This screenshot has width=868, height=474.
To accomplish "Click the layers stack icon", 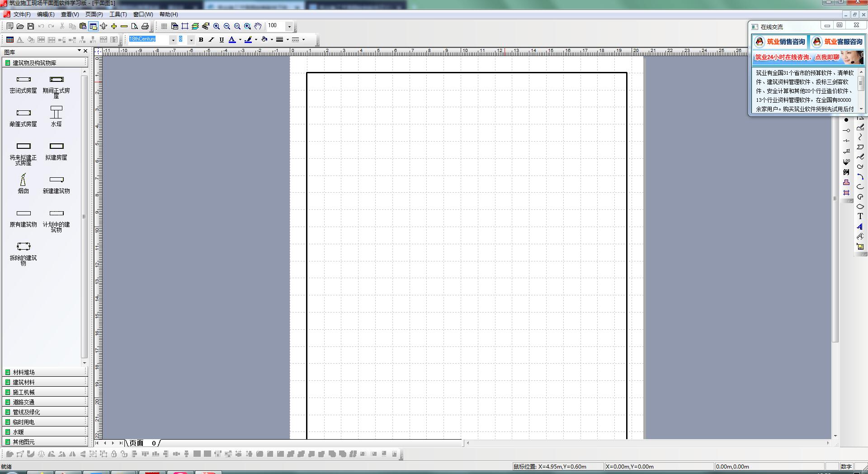I will pyautogui.click(x=195, y=26).
